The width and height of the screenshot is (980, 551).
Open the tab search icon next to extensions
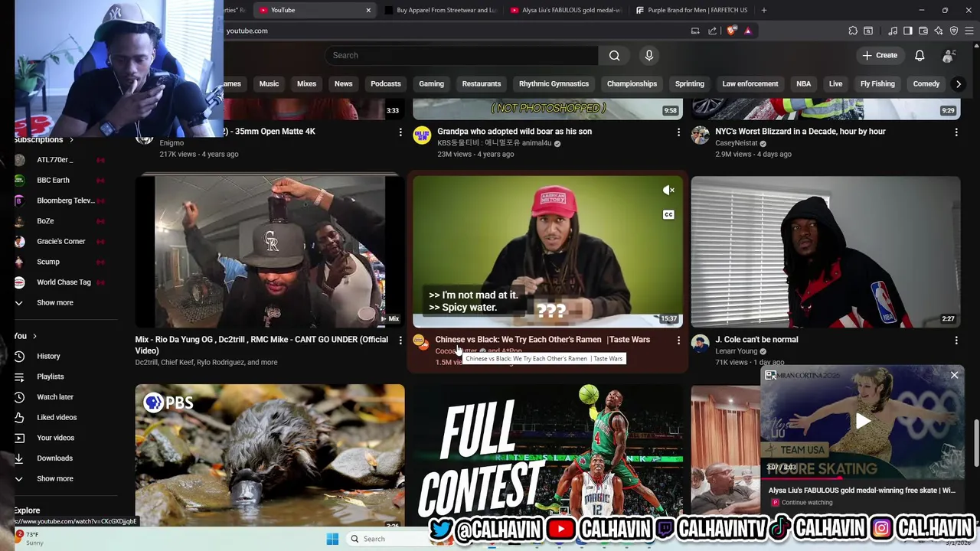click(x=868, y=31)
